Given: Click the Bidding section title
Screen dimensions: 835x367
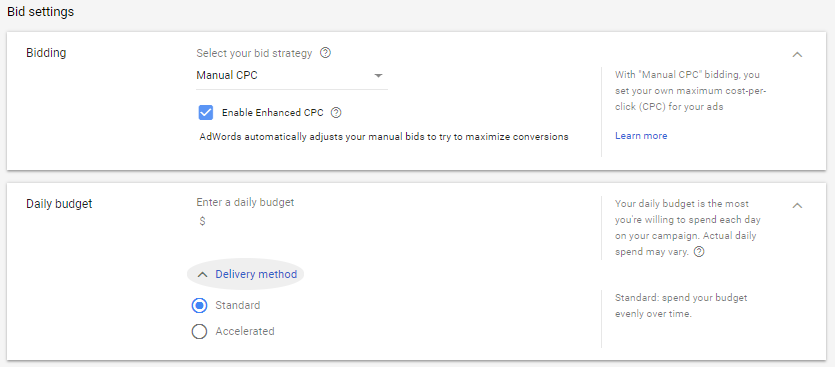Looking at the screenshot, I should [46, 53].
